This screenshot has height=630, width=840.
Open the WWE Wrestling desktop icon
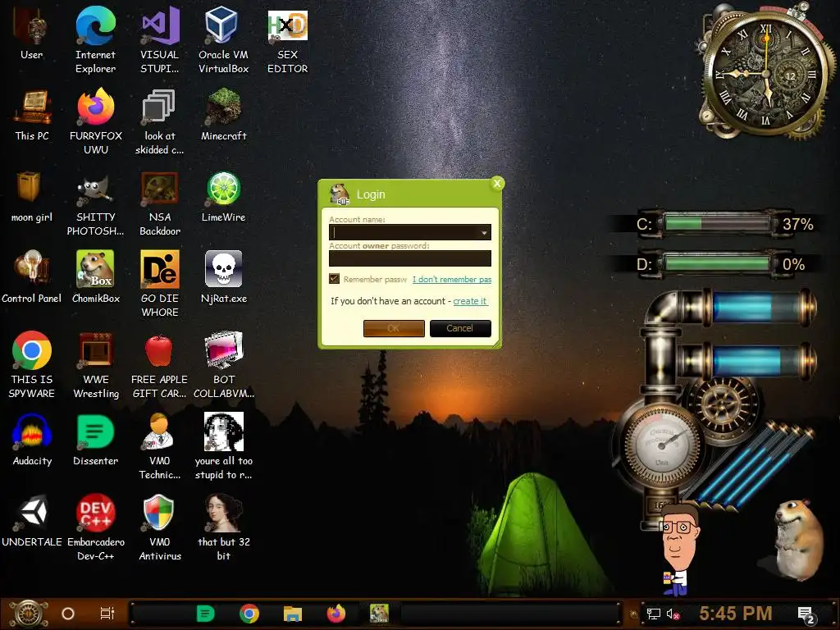coord(95,364)
